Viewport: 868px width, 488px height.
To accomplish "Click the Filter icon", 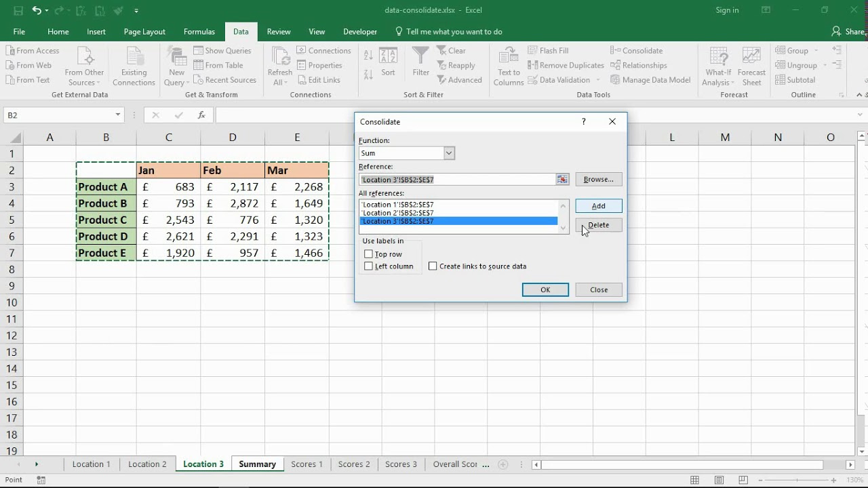I will click(420, 65).
